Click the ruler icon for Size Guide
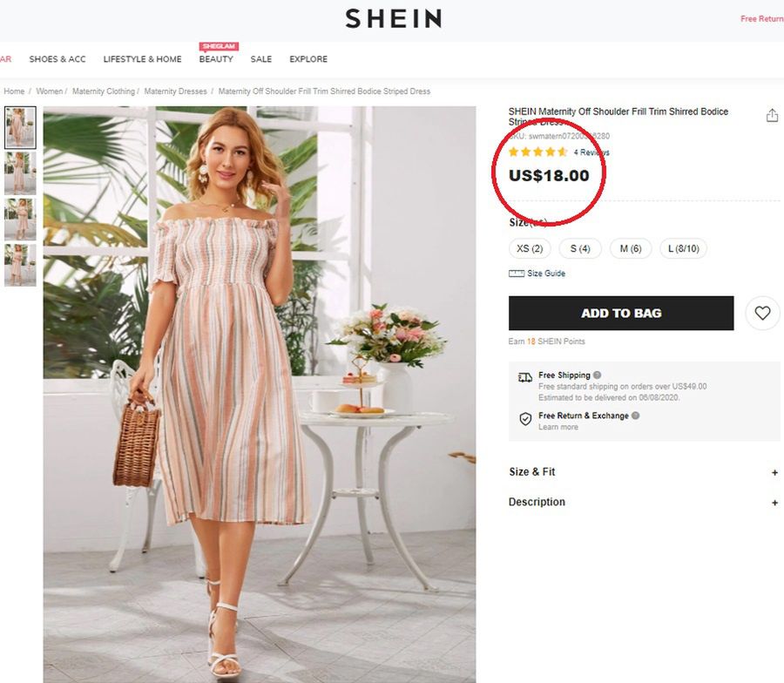 pyautogui.click(x=517, y=274)
